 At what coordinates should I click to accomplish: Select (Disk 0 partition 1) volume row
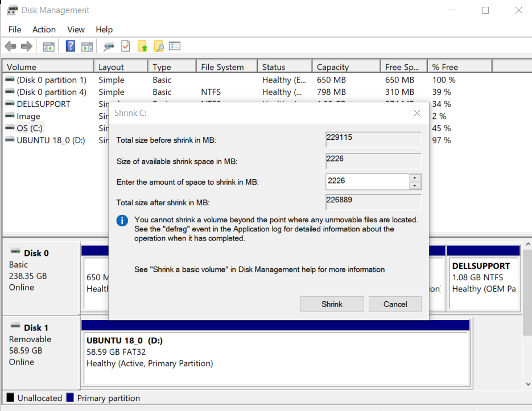(52, 80)
